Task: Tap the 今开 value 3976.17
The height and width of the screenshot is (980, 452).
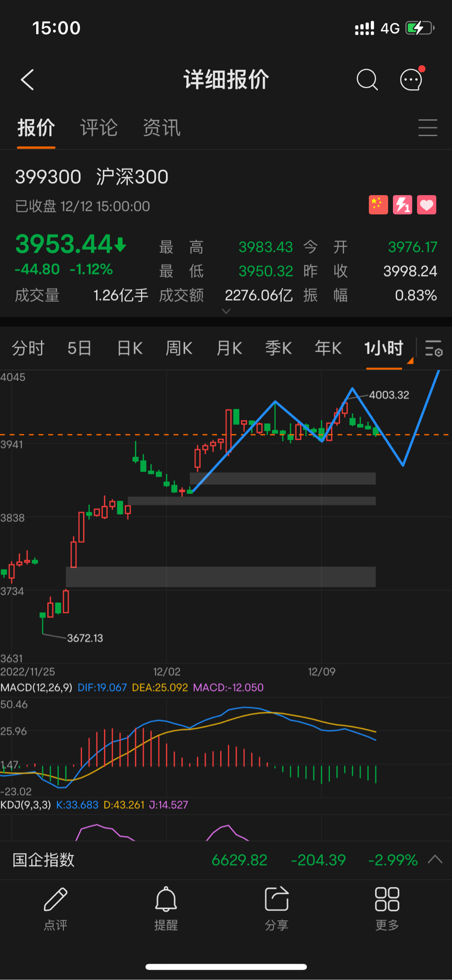Action: click(x=413, y=247)
